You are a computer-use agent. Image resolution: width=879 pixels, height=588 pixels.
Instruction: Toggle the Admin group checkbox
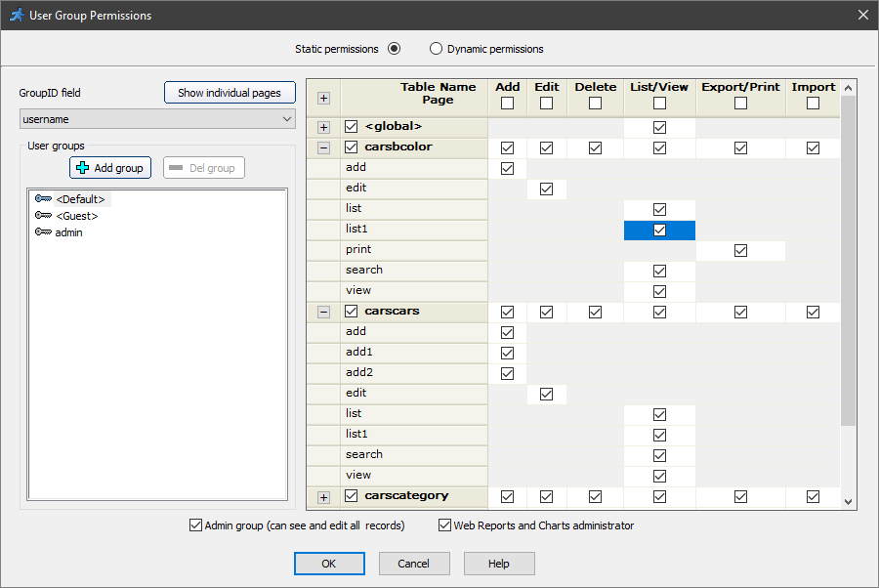[x=195, y=525]
